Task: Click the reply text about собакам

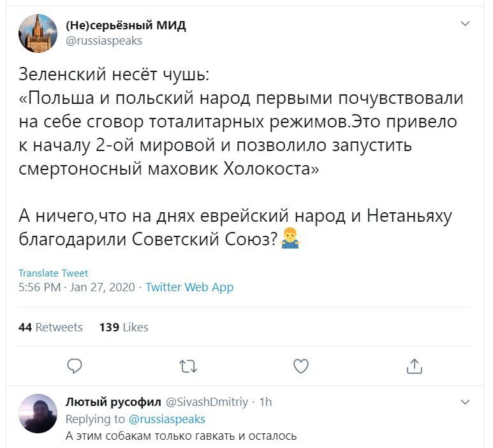Action: (x=181, y=436)
